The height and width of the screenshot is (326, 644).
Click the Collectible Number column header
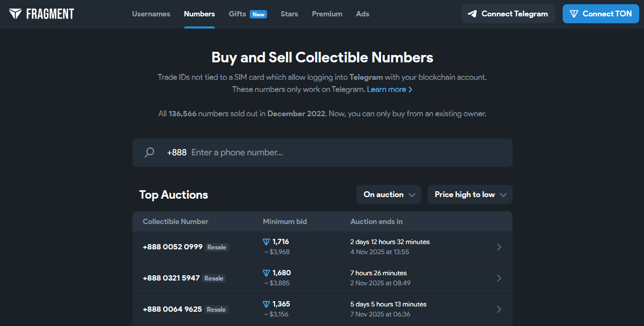(175, 221)
